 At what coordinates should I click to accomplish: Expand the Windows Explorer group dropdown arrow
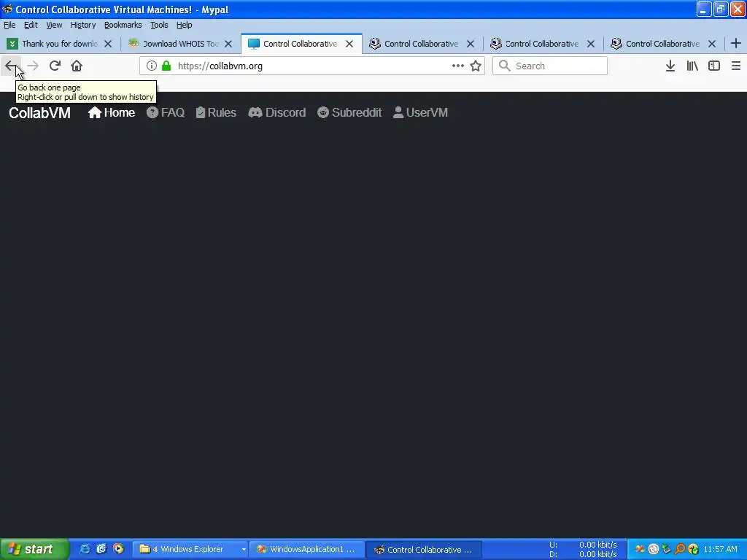(244, 549)
